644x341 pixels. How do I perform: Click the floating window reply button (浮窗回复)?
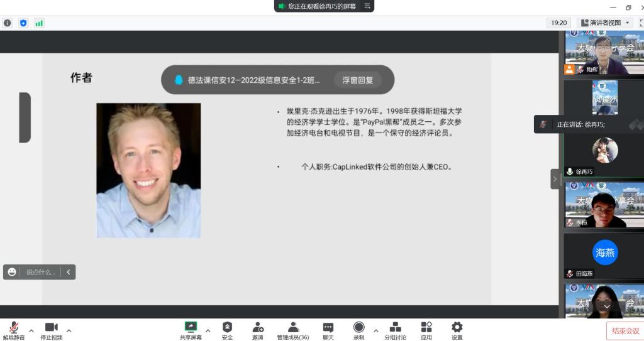(x=357, y=80)
